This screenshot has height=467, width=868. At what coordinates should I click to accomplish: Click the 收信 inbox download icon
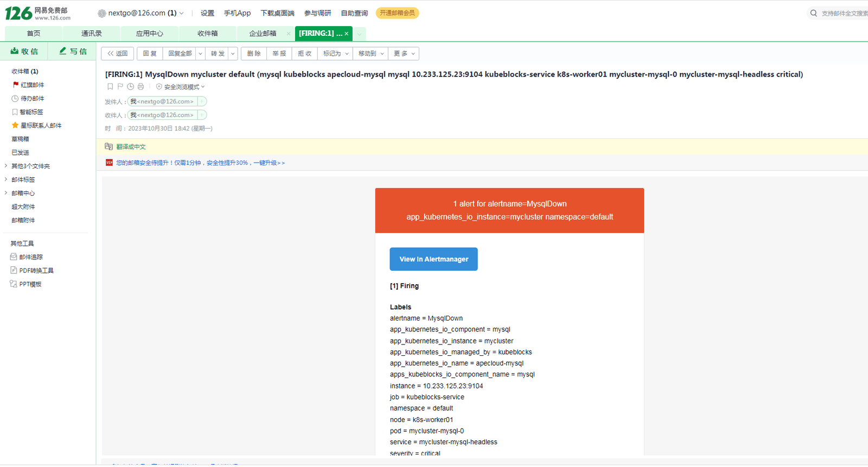(x=15, y=51)
